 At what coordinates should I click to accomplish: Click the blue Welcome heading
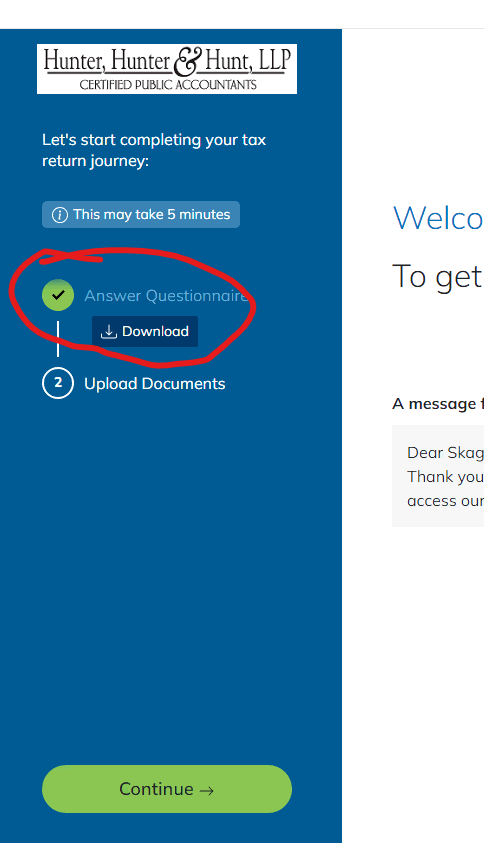coord(438,218)
